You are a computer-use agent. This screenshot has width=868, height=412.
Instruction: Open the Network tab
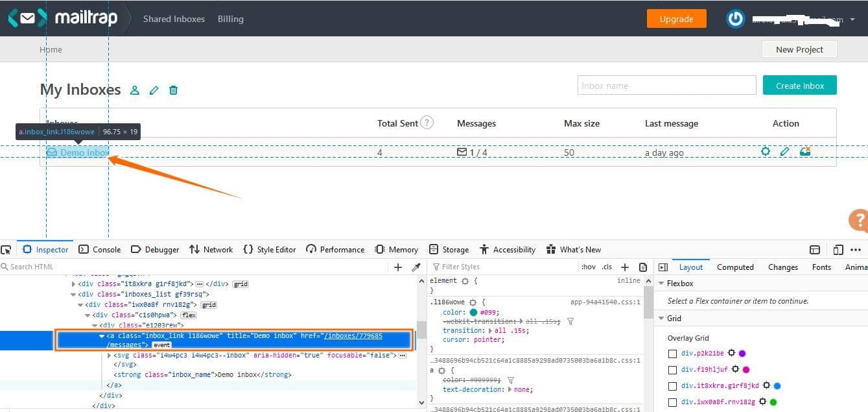click(x=211, y=250)
